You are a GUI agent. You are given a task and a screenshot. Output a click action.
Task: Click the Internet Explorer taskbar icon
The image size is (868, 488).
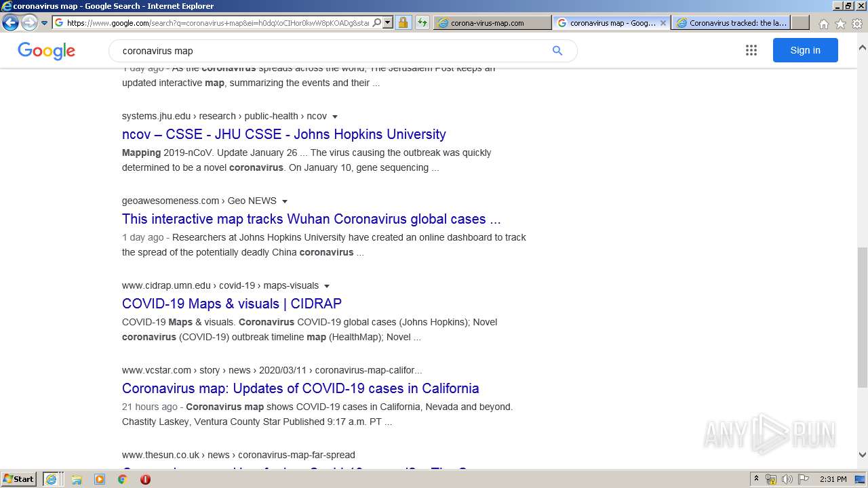pyautogui.click(x=52, y=479)
